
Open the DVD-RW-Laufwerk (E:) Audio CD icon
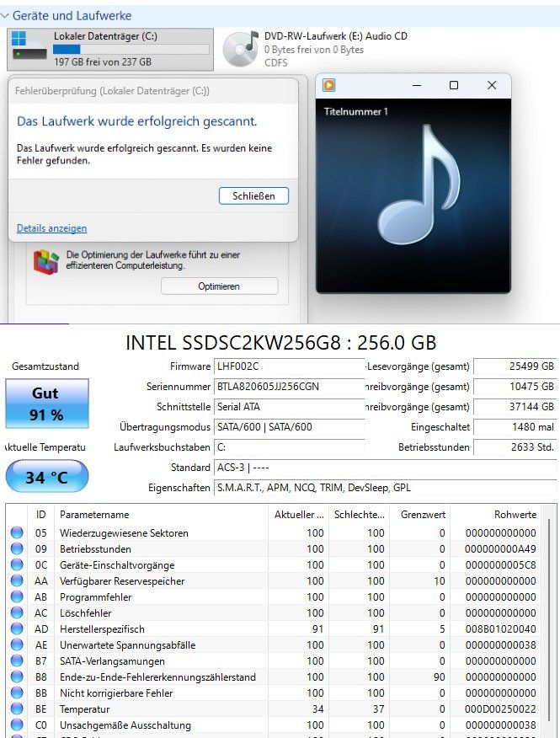point(241,48)
